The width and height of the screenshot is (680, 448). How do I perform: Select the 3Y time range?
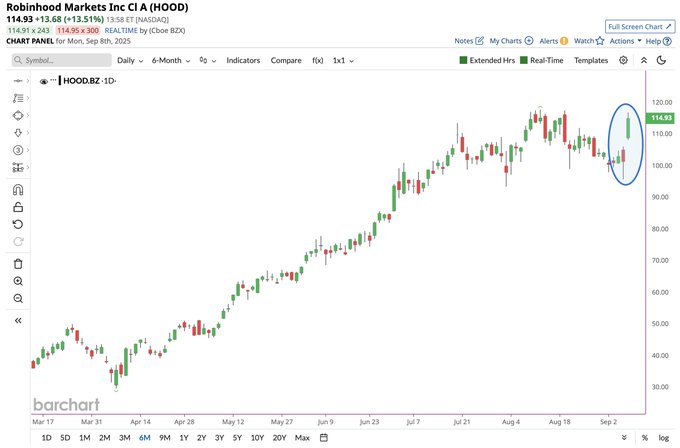coord(219,438)
